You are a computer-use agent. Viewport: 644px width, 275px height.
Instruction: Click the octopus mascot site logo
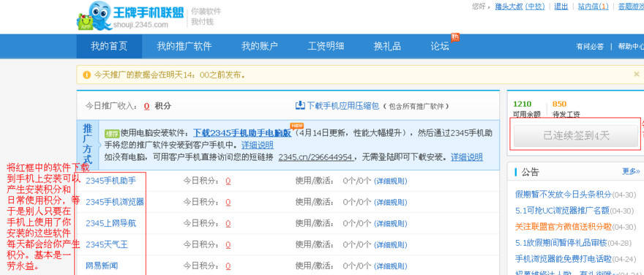(94, 15)
